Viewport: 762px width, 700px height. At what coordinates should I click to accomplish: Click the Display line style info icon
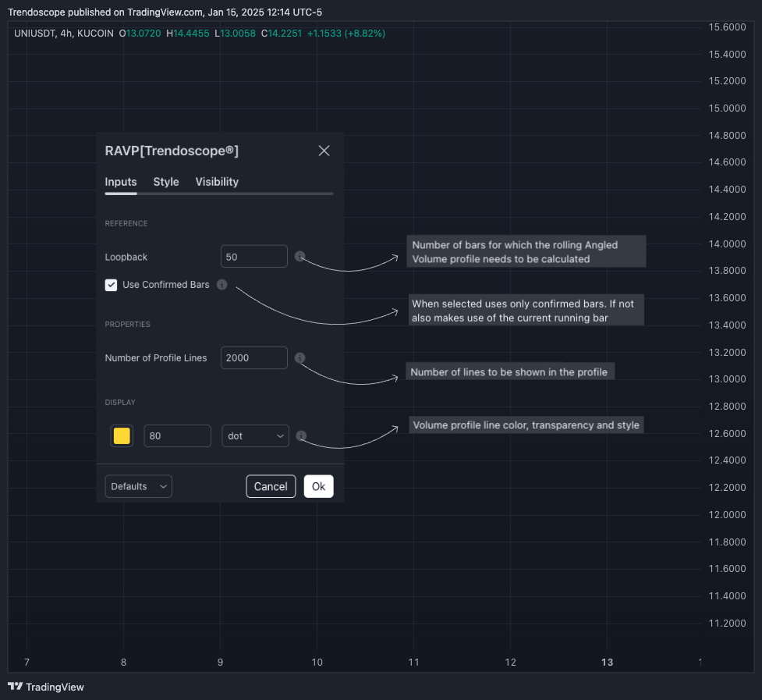pyautogui.click(x=301, y=435)
